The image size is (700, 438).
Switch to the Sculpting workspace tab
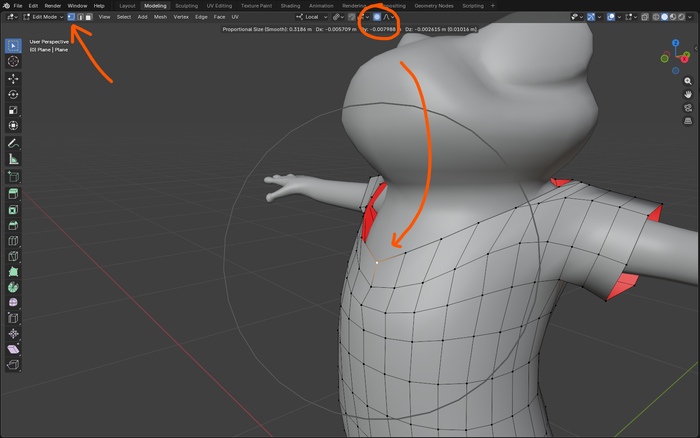[x=186, y=6]
